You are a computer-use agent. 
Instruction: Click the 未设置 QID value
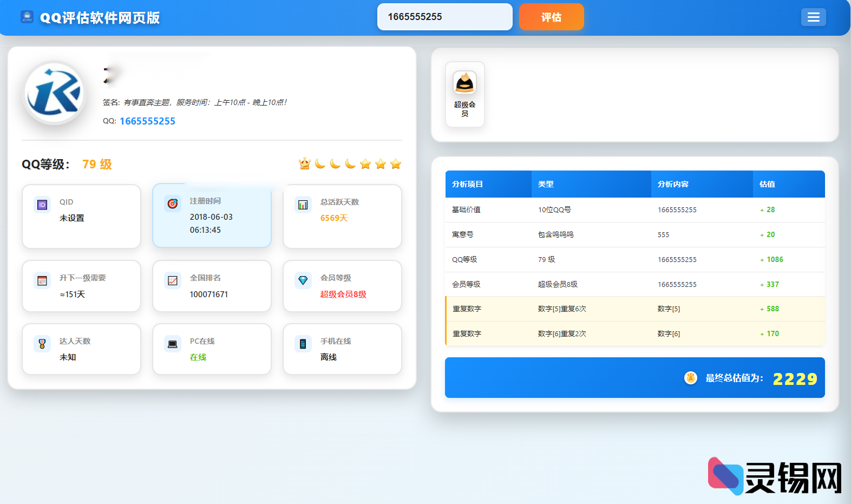[x=72, y=218]
